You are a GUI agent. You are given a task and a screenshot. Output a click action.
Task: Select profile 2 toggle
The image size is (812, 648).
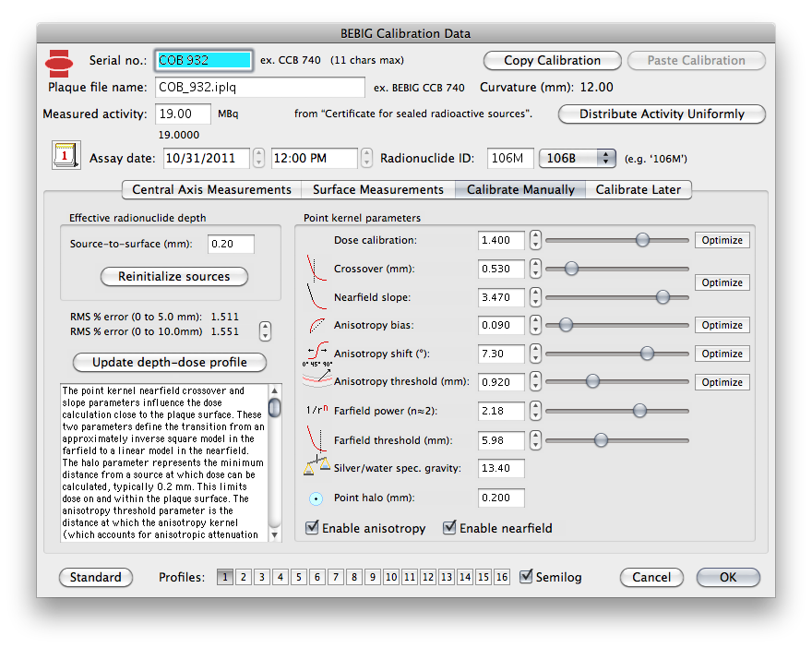pyautogui.click(x=244, y=577)
